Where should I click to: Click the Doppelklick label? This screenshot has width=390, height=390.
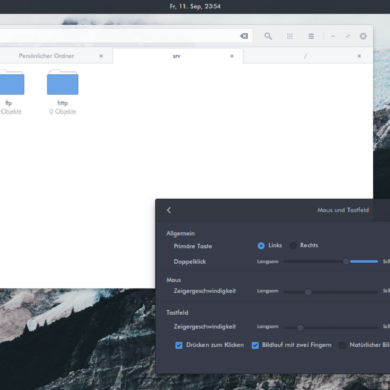190,262
